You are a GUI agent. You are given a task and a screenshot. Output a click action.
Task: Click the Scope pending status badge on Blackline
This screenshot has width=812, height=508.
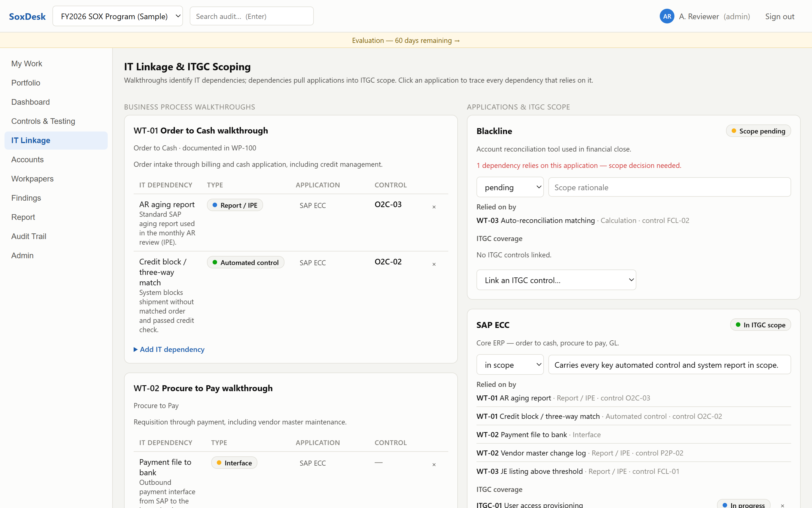(x=758, y=131)
